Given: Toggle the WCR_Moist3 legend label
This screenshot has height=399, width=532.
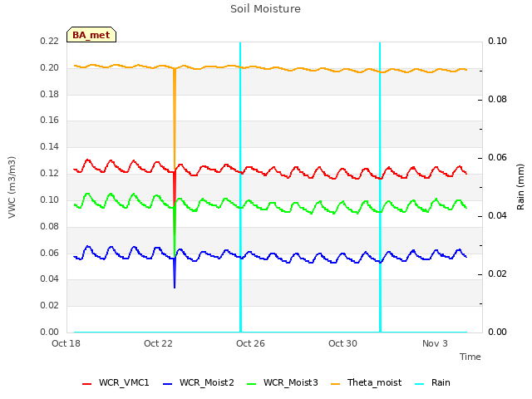Looking at the screenshot, I should click(290, 382).
